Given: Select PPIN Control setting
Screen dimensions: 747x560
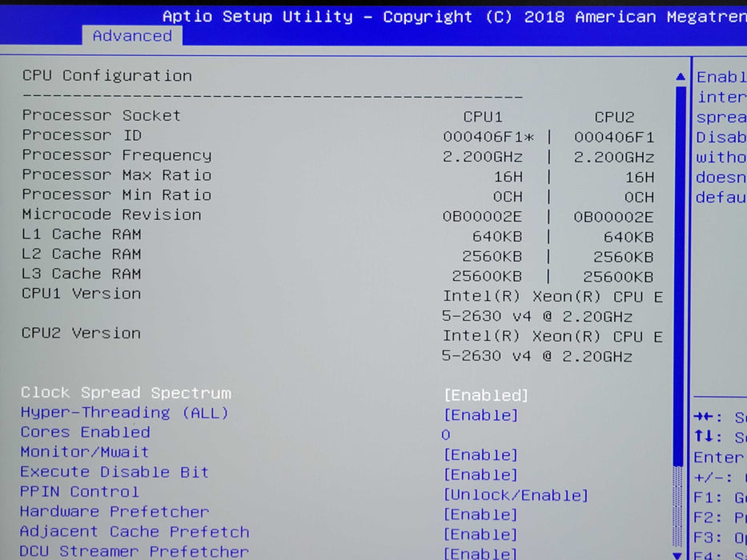Looking at the screenshot, I should [x=79, y=491].
